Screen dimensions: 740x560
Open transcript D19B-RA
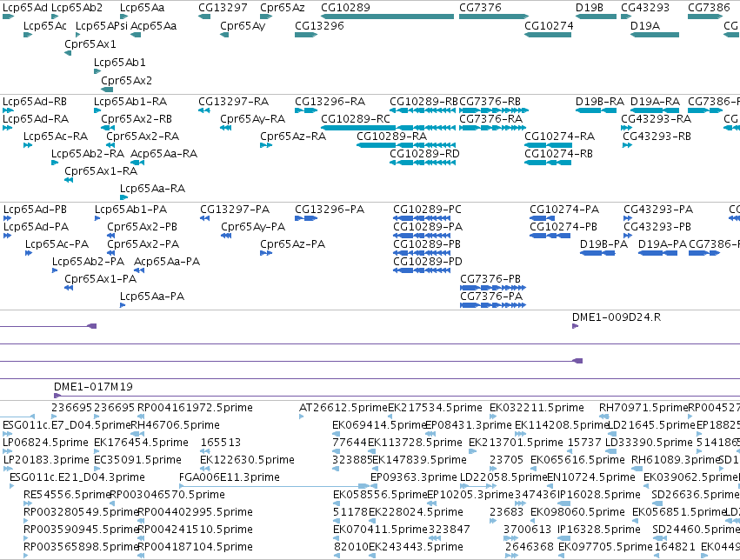tap(599, 102)
